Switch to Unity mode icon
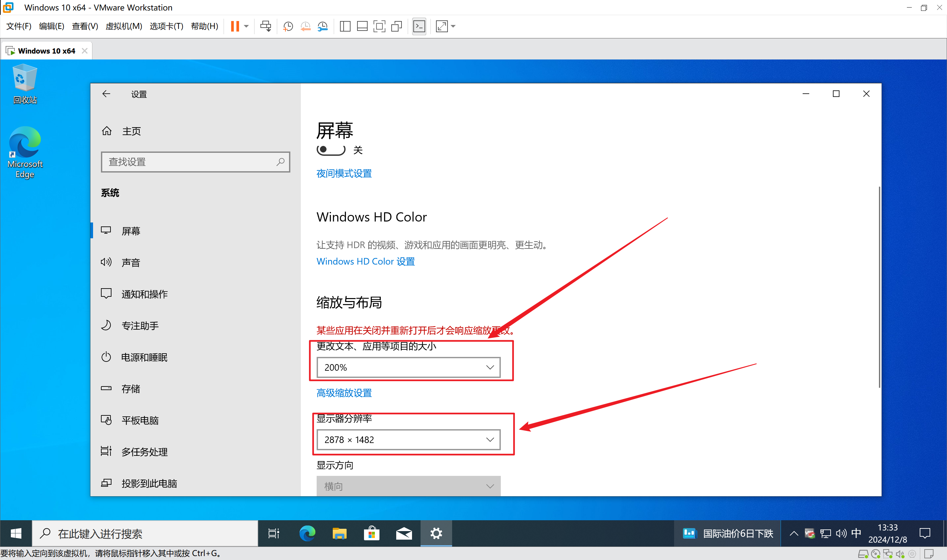 pos(396,26)
